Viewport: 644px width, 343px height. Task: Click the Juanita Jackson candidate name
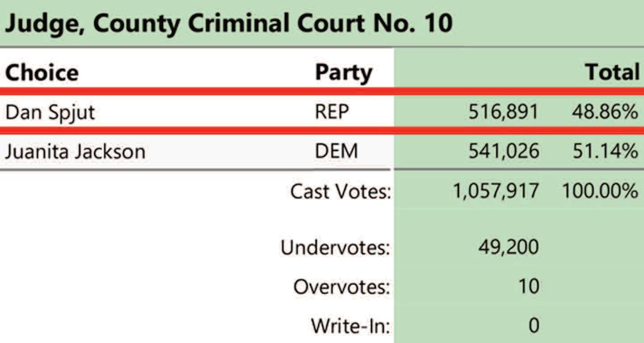(x=75, y=152)
